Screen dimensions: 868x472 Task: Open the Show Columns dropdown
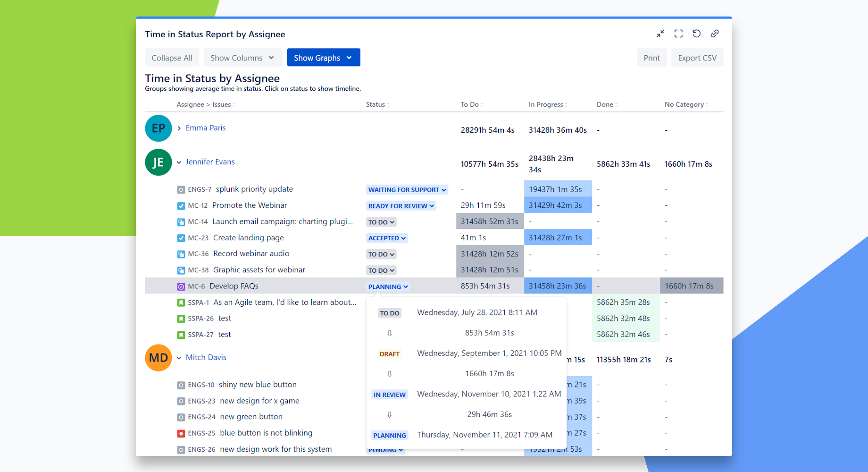[x=242, y=57]
